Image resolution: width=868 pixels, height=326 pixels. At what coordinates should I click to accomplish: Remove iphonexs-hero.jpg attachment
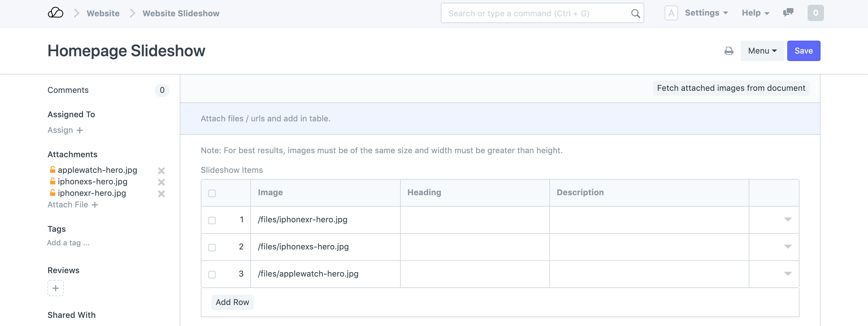(161, 182)
